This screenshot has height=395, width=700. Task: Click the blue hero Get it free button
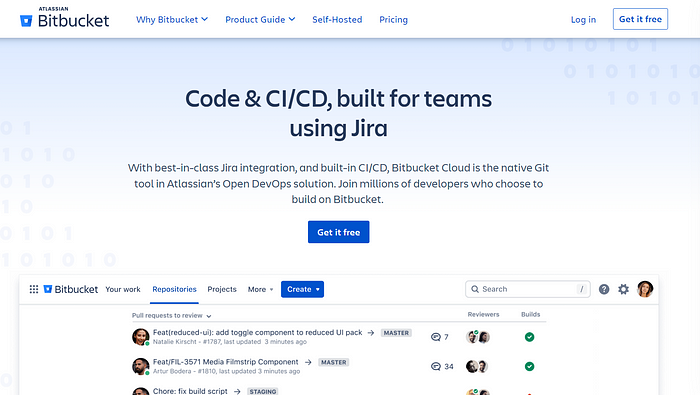tap(338, 232)
